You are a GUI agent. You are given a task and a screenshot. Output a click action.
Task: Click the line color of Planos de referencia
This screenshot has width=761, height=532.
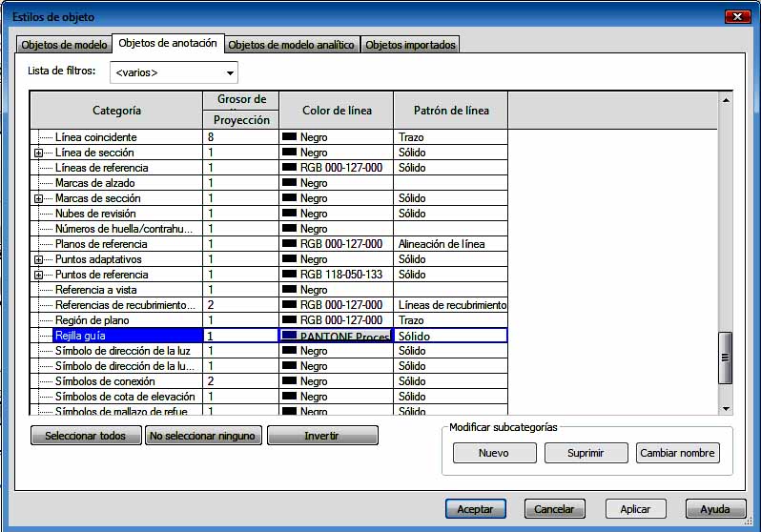(334, 244)
